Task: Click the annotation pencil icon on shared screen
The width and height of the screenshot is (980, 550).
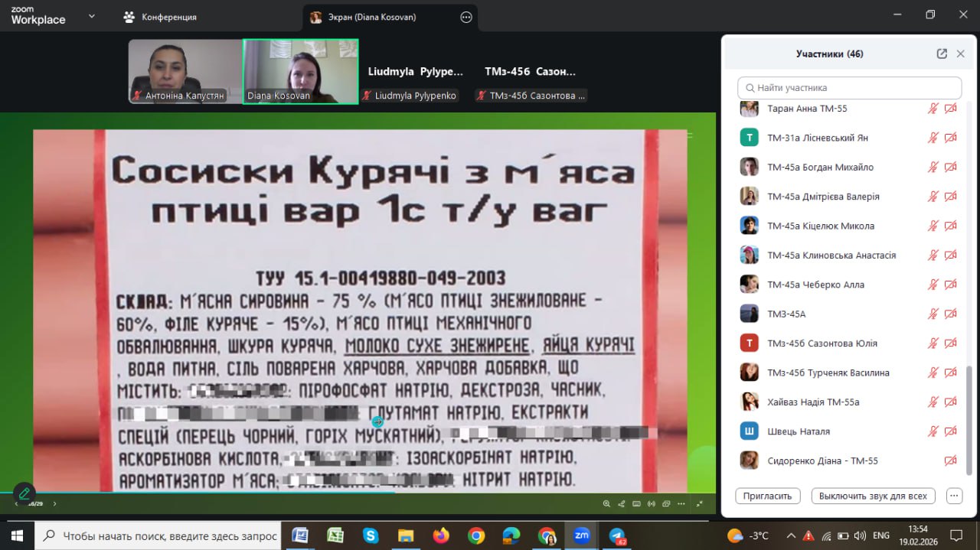Action: 24,493
